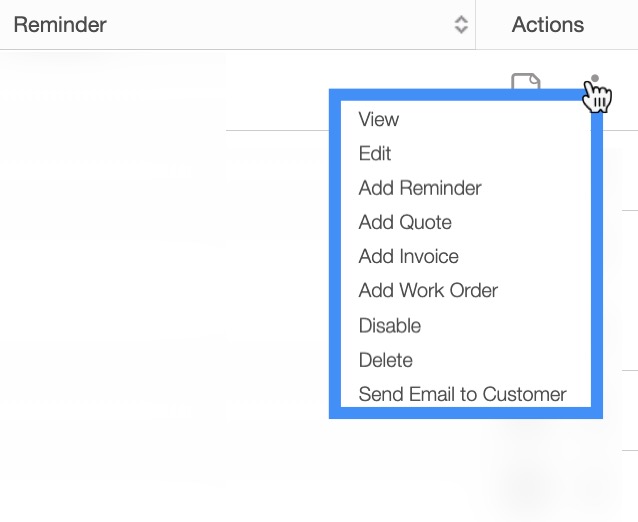
Task: Select the Add Quote menu option
Action: (405, 222)
